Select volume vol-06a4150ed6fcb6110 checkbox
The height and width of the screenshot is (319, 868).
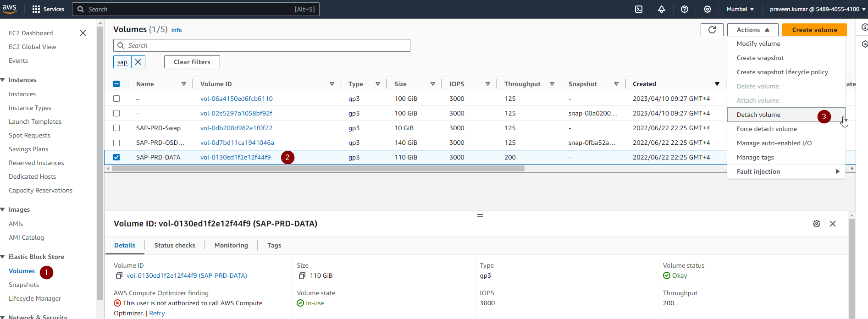point(116,99)
